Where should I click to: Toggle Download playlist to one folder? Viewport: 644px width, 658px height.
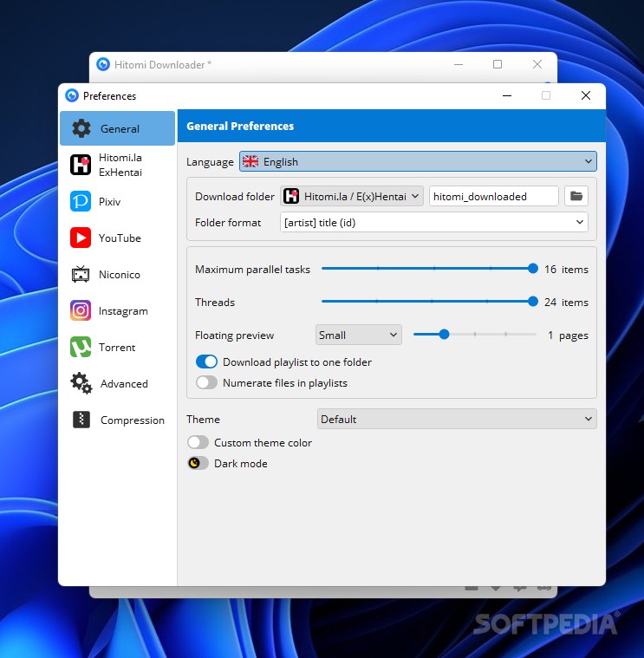pyautogui.click(x=206, y=362)
